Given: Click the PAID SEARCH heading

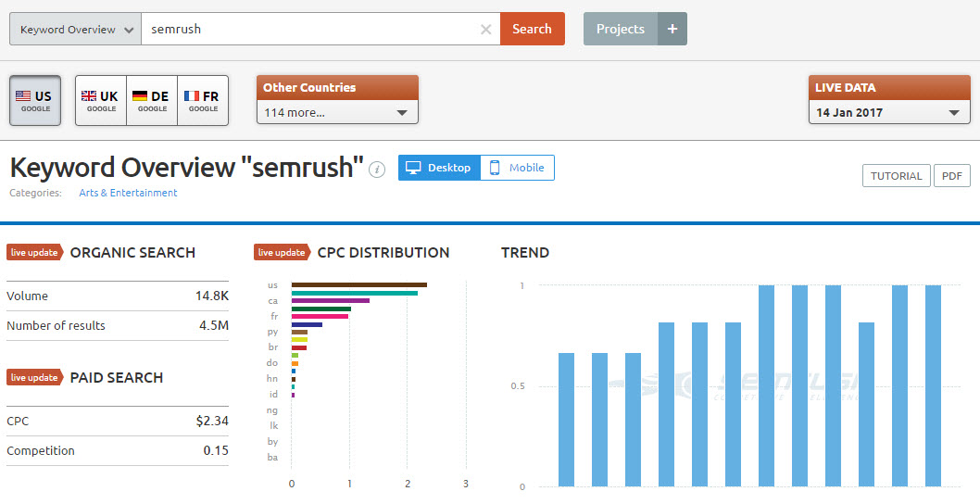Looking at the screenshot, I should 117,378.
